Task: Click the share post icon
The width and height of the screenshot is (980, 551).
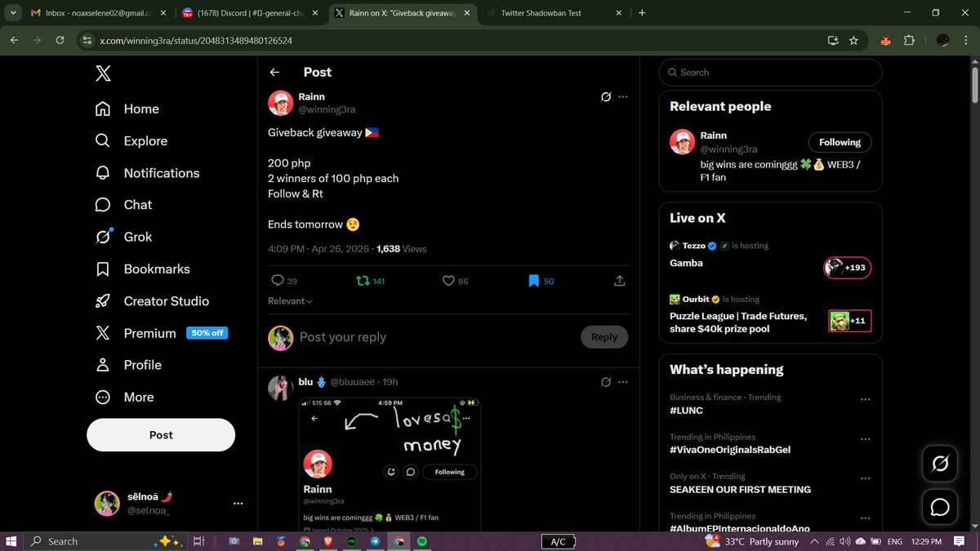Action: (x=620, y=281)
